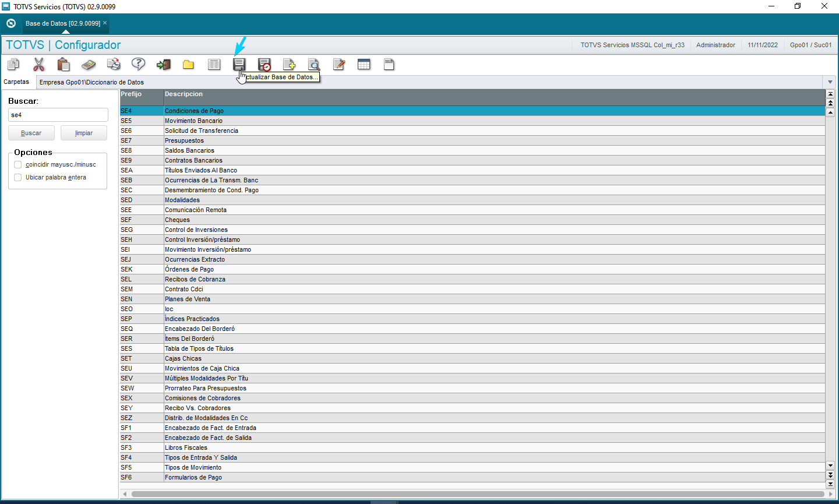Viewport: 839px width, 504px height.
Task: Click the limpiar button
Action: (x=84, y=133)
